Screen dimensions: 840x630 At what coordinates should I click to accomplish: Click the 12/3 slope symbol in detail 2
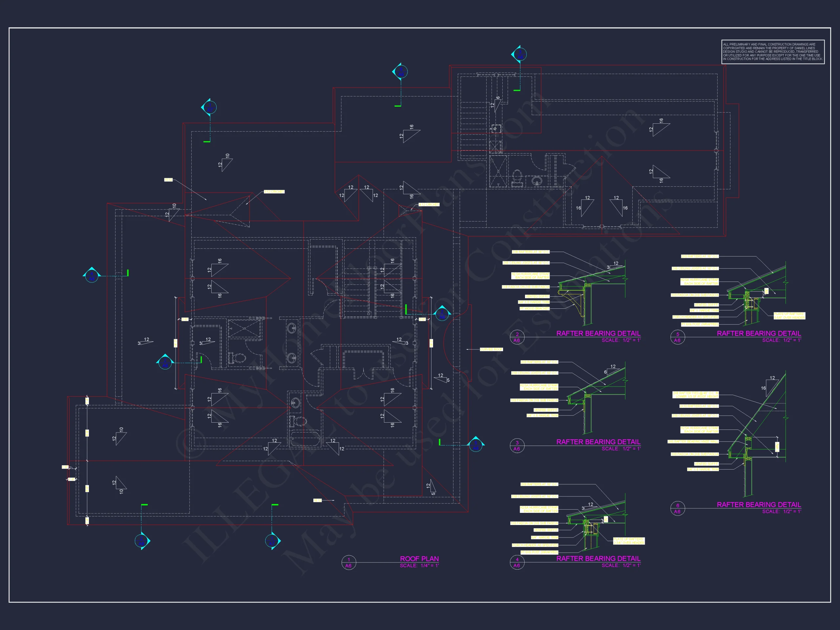(x=614, y=265)
